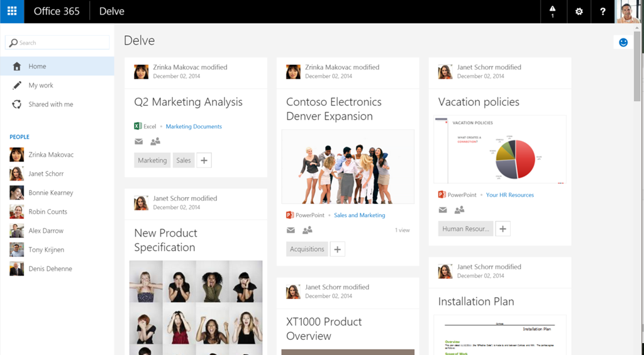Screen dimensions: 644x355
Task: Click mail icon on Q2 Marketing Analysis card
Action: coord(139,142)
